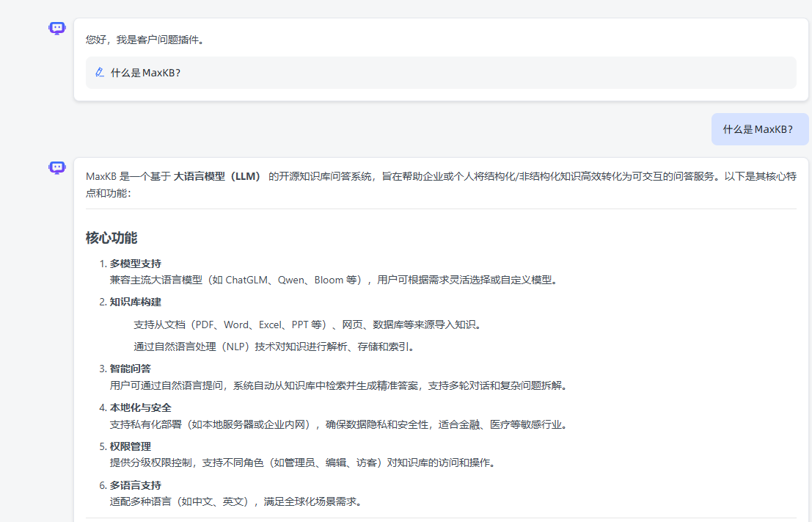The image size is (812, 522).
Task: Click the line mentioning PDF, Word, Excel, PPT
Action: [308, 325]
